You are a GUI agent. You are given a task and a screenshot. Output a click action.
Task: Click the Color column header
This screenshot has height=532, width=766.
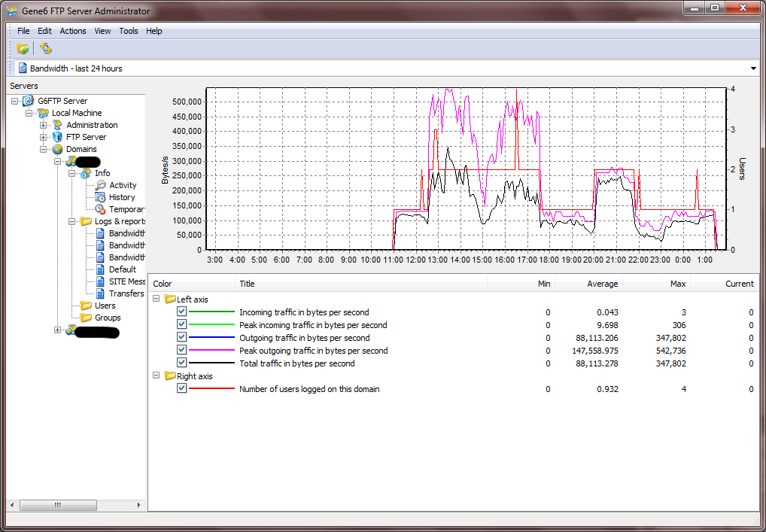(x=192, y=284)
